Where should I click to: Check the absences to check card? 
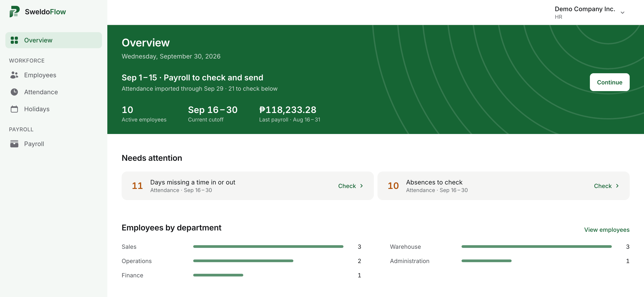(x=606, y=186)
